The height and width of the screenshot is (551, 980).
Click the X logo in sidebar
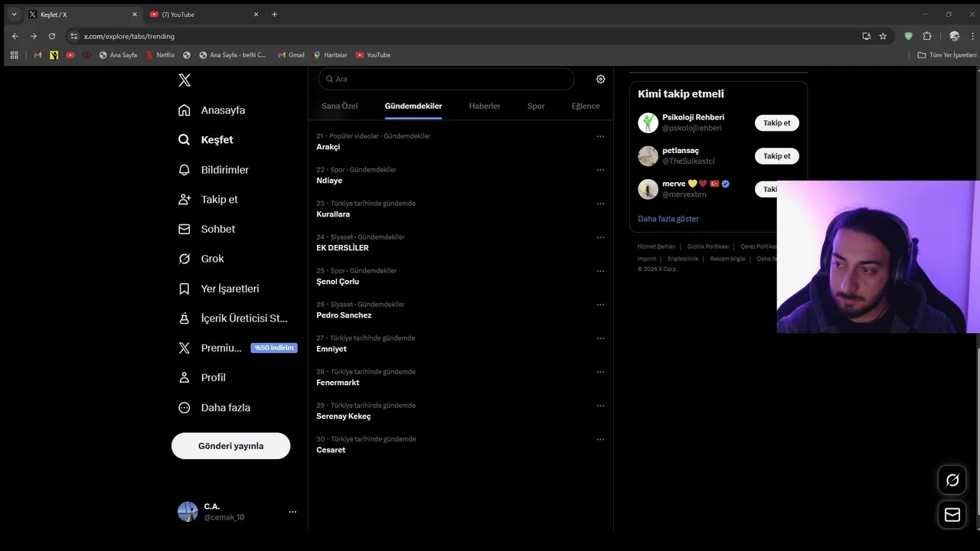185,80
